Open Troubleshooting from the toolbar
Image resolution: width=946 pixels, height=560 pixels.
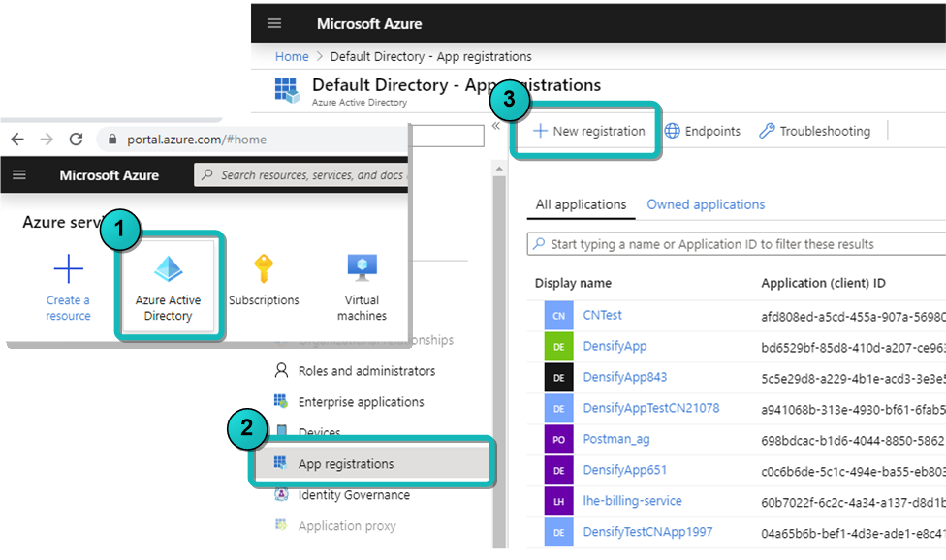pos(815,131)
